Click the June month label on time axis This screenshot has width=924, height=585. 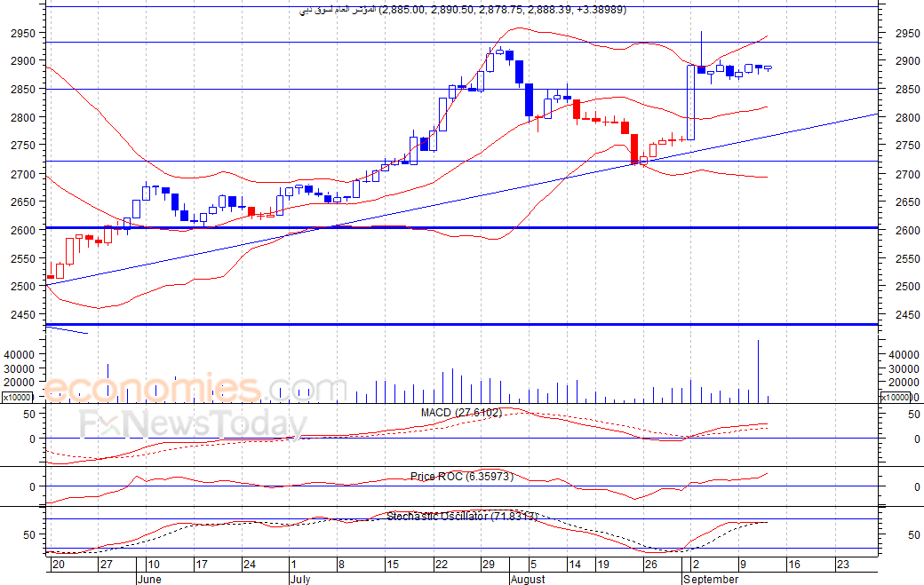[x=149, y=579]
